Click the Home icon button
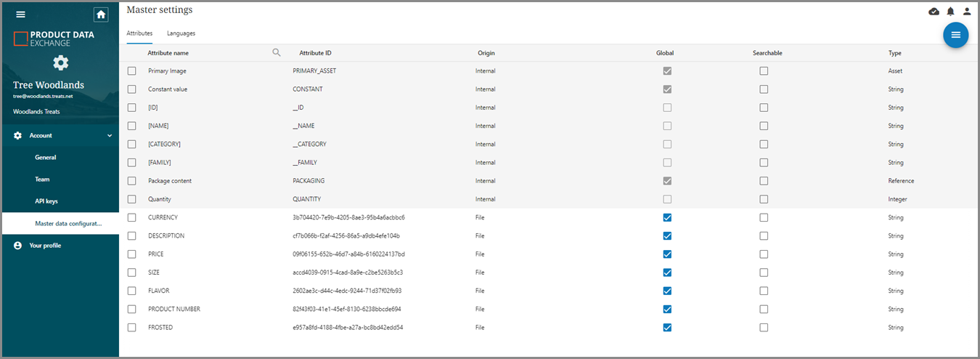 [101, 15]
